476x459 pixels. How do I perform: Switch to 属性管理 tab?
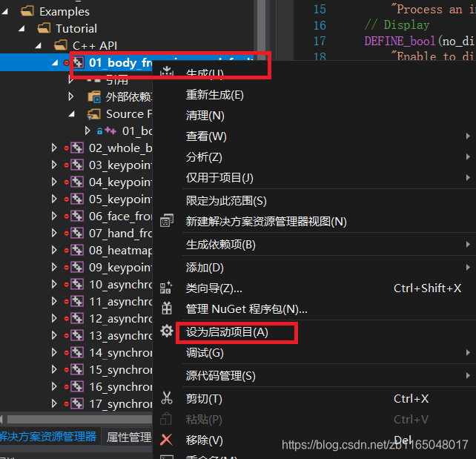(x=129, y=437)
